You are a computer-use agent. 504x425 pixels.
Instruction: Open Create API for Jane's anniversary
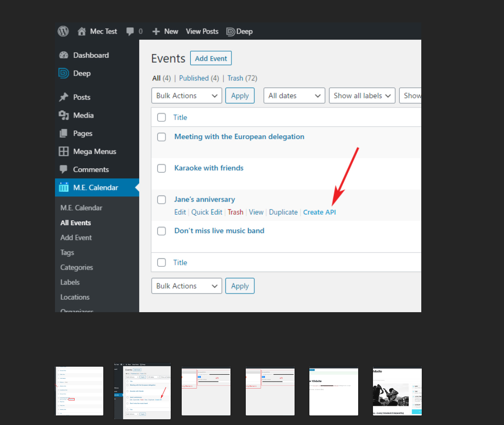(x=319, y=212)
